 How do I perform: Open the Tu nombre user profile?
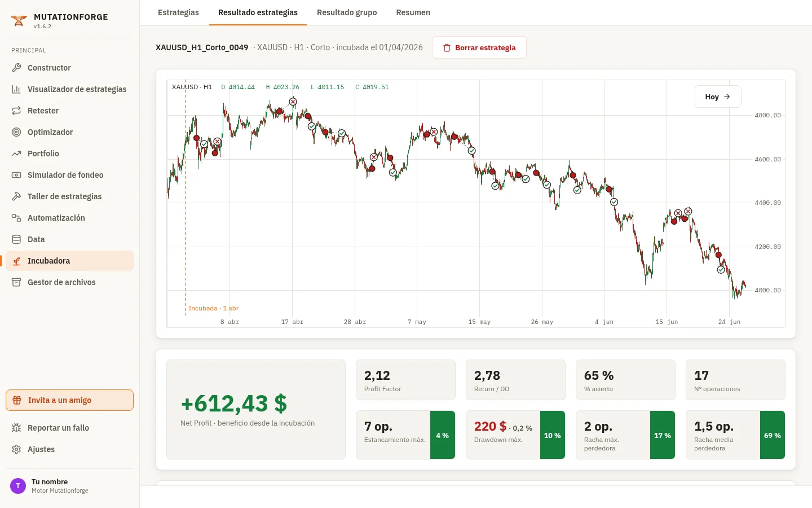[x=70, y=485]
